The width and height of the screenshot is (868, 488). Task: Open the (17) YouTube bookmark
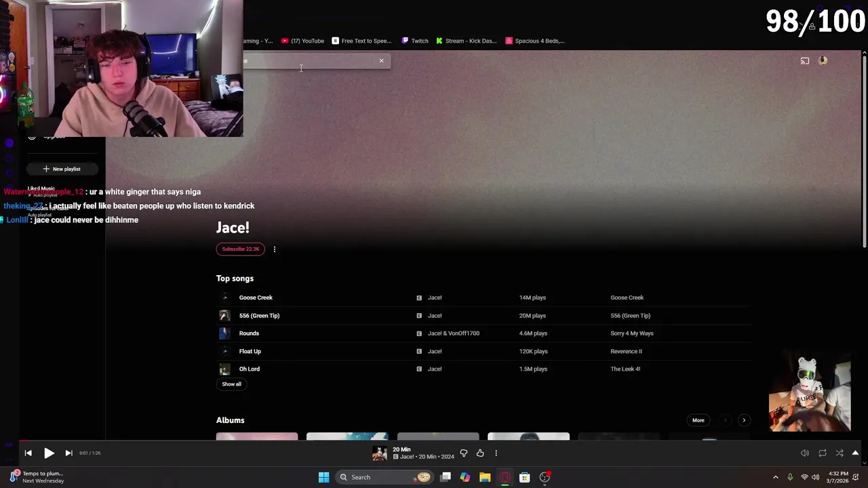302,41
